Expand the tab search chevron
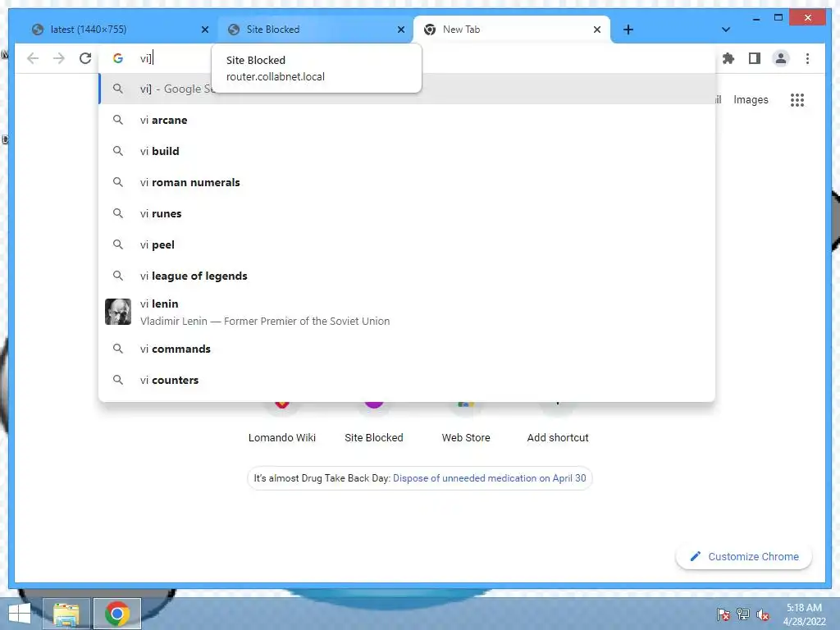Image resolution: width=840 pixels, height=630 pixels. tap(726, 30)
